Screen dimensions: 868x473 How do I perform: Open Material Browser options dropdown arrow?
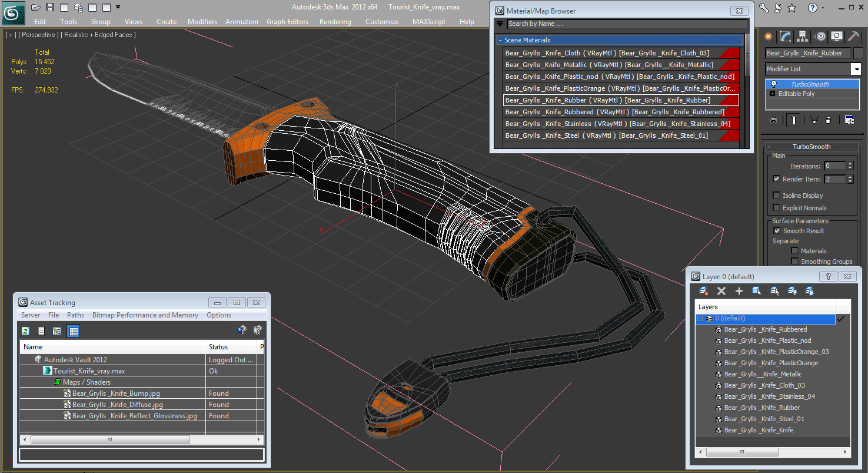point(500,24)
